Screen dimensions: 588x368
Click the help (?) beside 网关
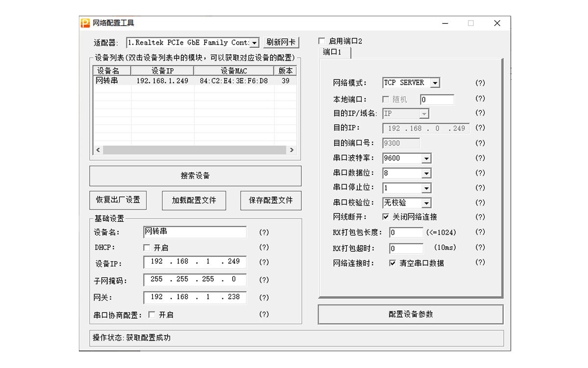pyautogui.click(x=264, y=297)
